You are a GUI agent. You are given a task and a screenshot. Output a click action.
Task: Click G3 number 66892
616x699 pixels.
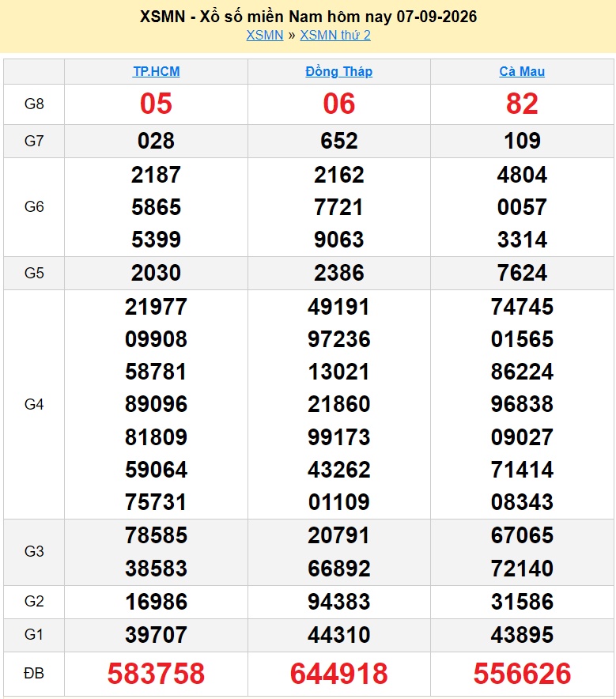point(338,569)
